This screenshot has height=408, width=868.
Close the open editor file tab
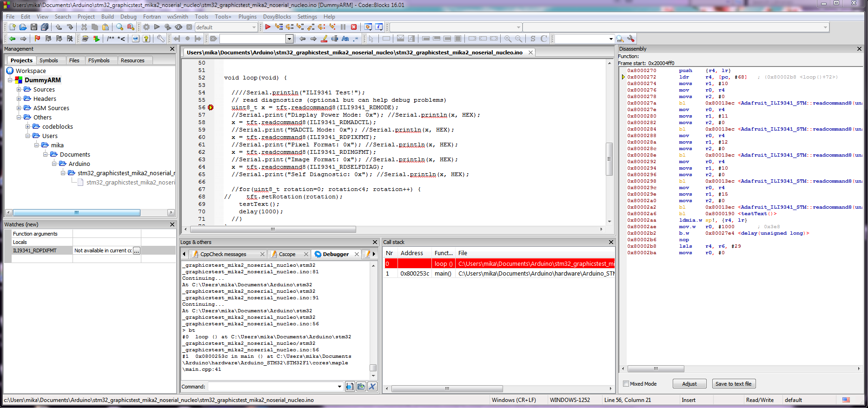pos(530,53)
